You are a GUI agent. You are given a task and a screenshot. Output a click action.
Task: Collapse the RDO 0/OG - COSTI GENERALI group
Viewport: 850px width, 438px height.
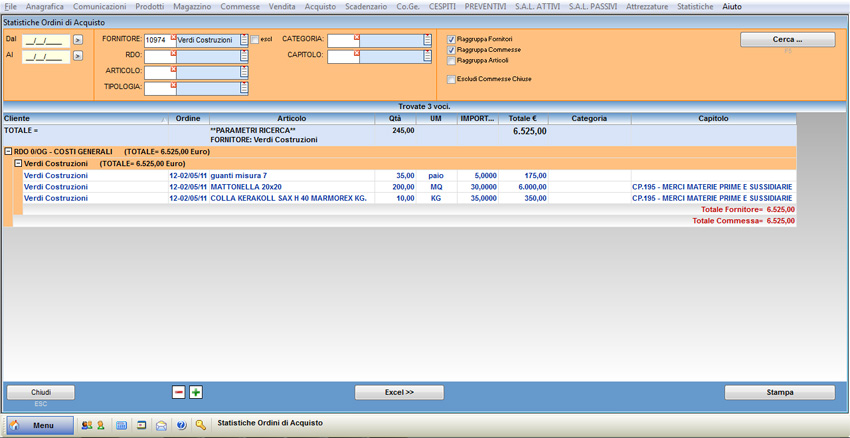tap(8, 152)
